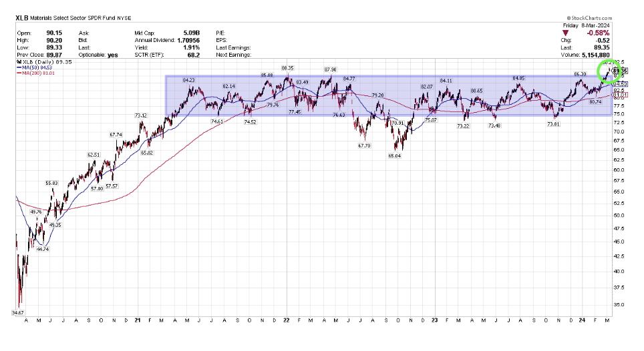Click the MA(50) 84.53 legend text
Image resolution: width=644 pixels, height=351 pixels.
click(x=37, y=67)
